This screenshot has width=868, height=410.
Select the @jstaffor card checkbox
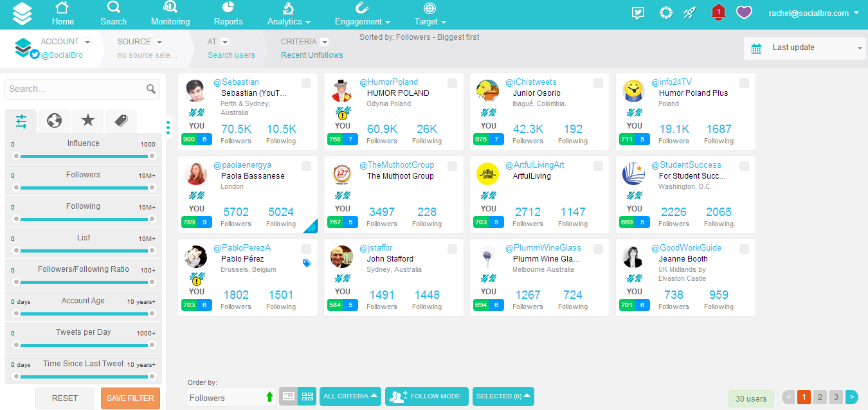[452, 249]
